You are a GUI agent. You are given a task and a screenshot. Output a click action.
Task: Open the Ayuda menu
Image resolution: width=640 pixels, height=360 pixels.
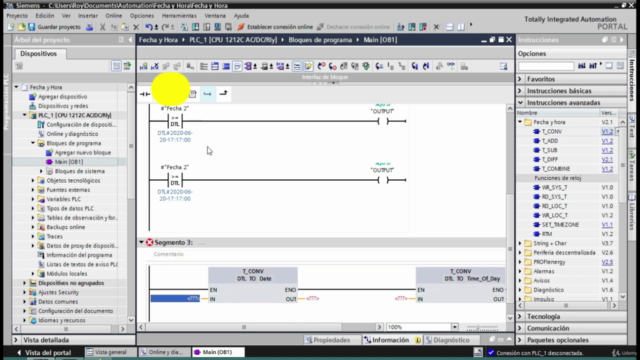(241, 16)
